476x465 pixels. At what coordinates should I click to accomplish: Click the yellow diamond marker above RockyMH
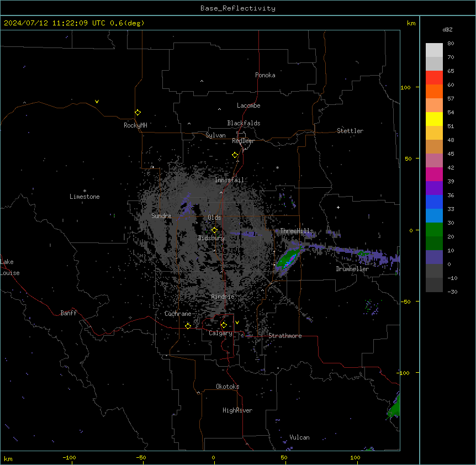tap(138, 113)
